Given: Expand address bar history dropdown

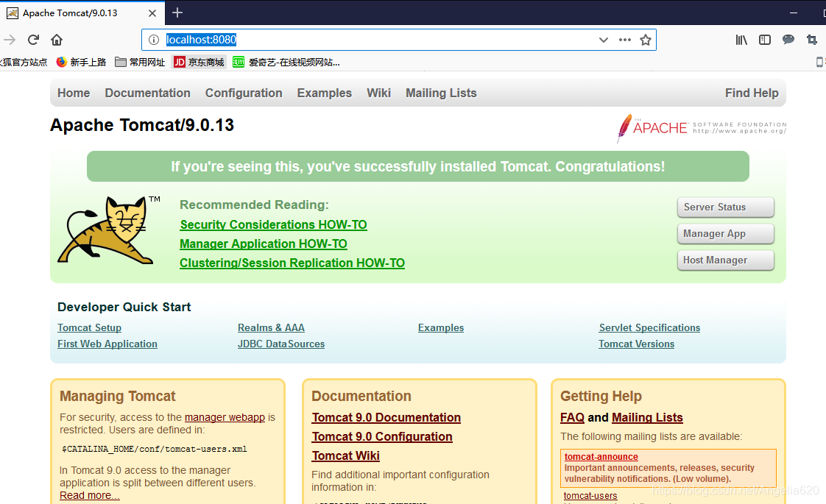Looking at the screenshot, I should (604, 40).
